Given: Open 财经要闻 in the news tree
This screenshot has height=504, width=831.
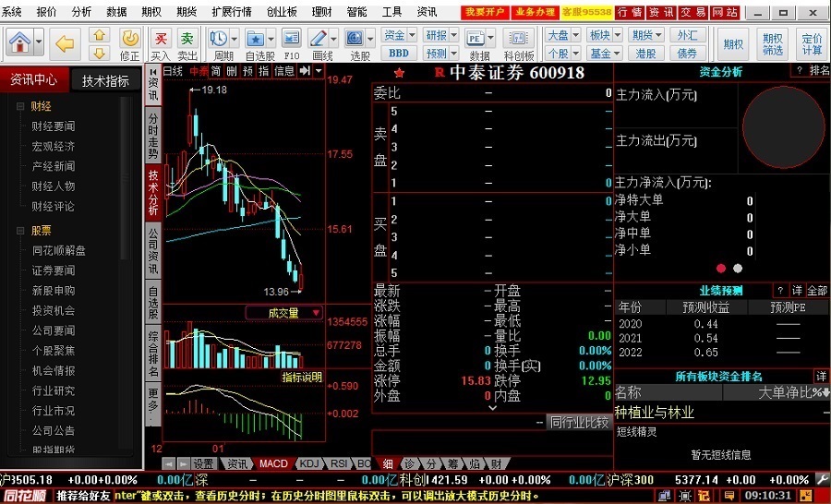Looking at the screenshot, I should 53,126.
